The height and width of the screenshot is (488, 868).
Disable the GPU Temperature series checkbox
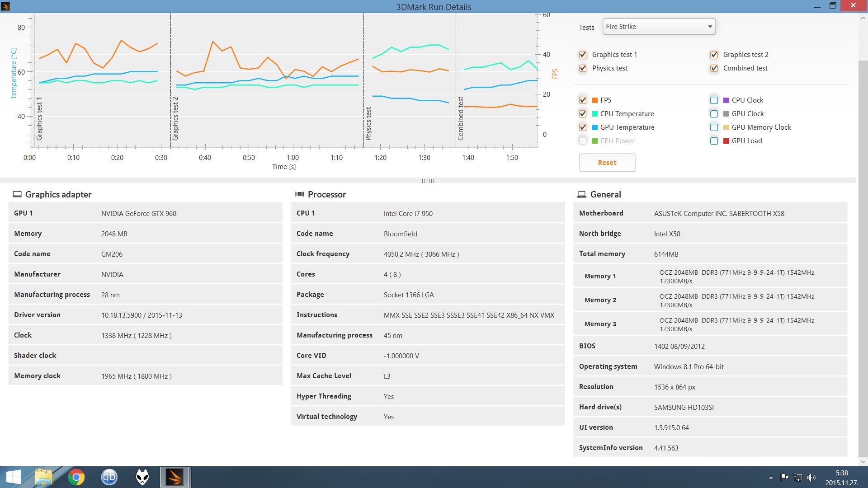pyautogui.click(x=583, y=127)
